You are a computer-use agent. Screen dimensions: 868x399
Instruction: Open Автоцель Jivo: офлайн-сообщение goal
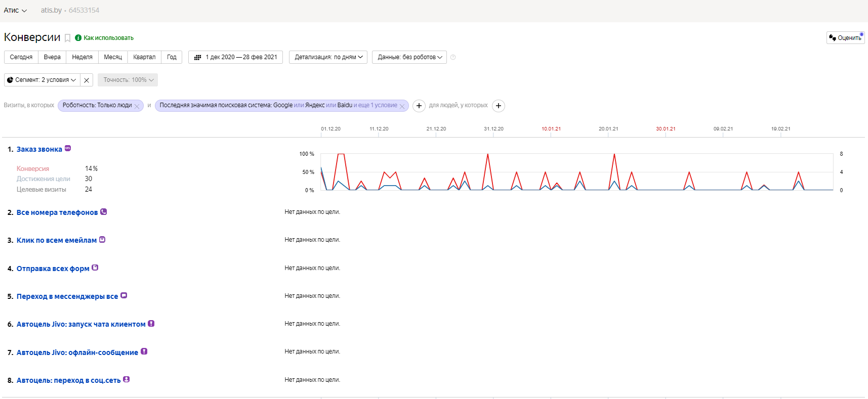[x=77, y=352]
